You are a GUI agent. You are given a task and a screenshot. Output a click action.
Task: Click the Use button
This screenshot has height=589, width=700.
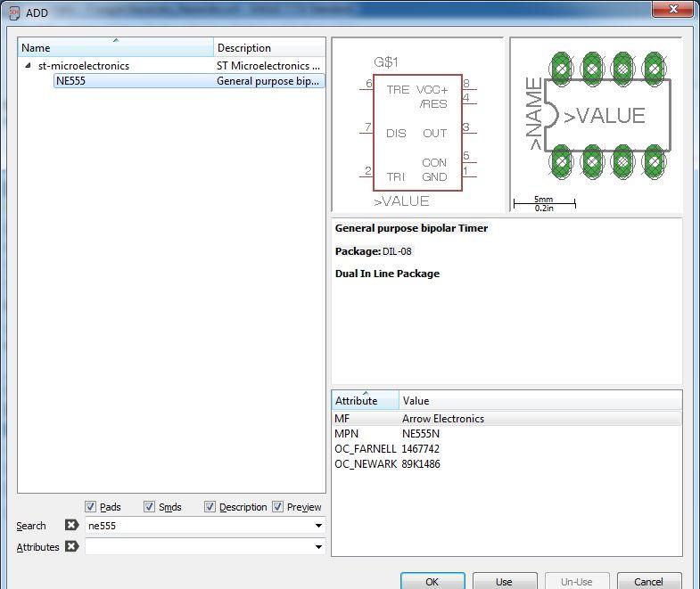pos(505,581)
